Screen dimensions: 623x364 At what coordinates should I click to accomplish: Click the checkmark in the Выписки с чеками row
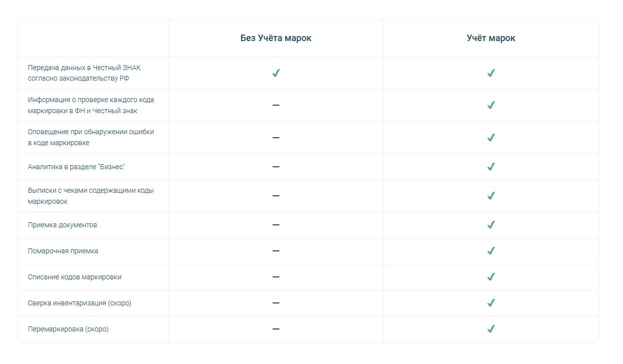point(491,196)
